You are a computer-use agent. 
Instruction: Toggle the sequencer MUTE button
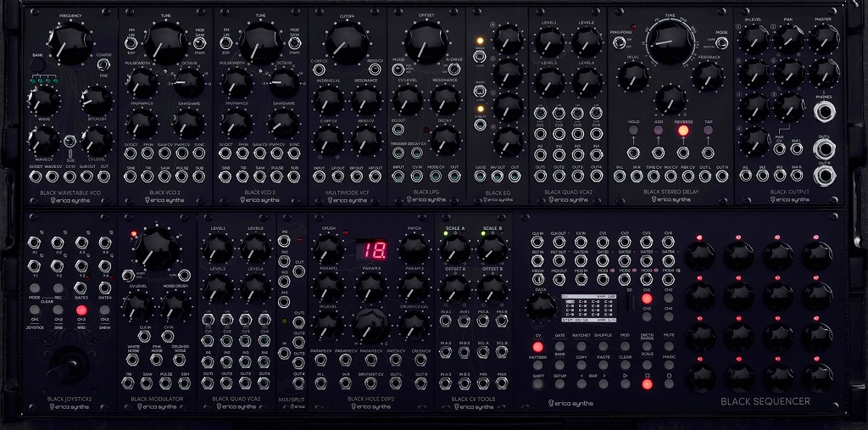point(669,347)
